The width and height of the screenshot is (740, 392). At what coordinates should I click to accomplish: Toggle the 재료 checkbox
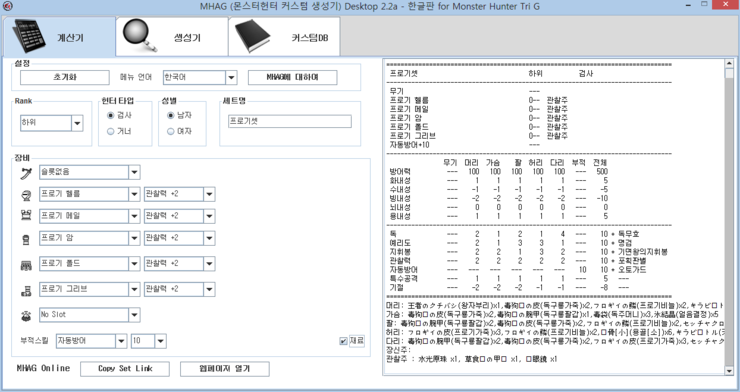click(343, 341)
